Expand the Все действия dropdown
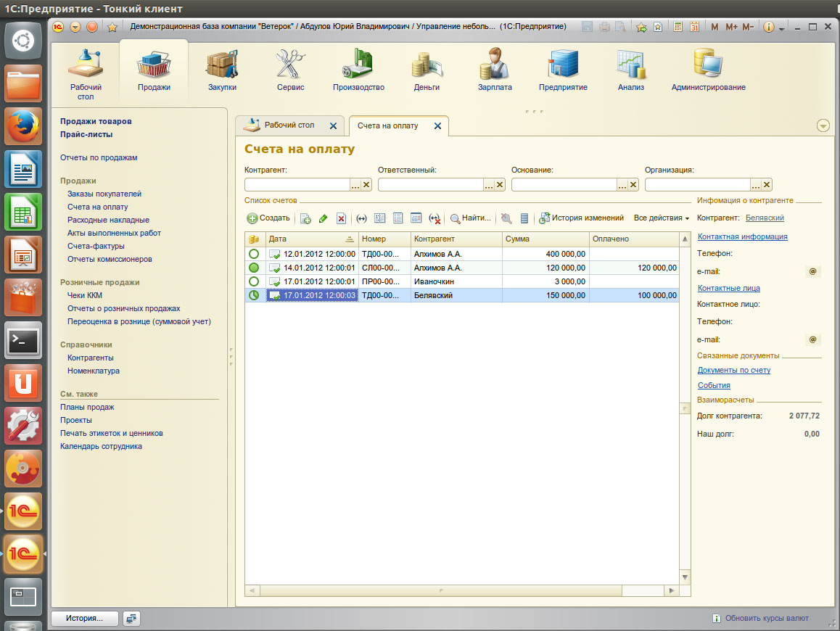840x631 pixels. tap(661, 218)
